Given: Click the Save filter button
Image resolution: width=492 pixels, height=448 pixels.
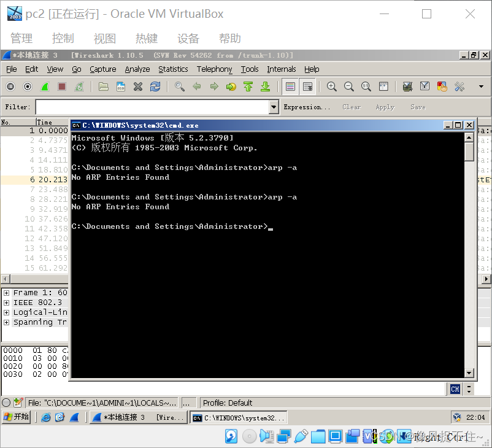Looking at the screenshot, I should click(418, 107).
